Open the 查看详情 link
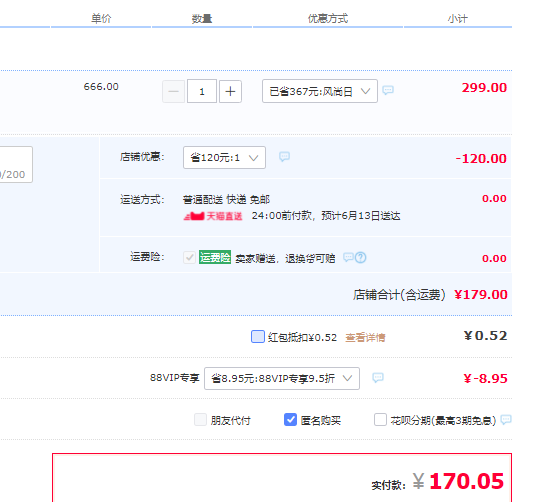This screenshot has width=556, height=502. click(365, 338)
